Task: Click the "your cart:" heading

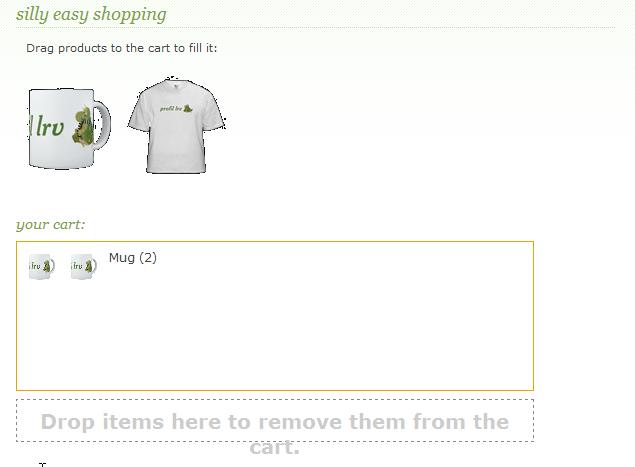Action: pos(51,224)
